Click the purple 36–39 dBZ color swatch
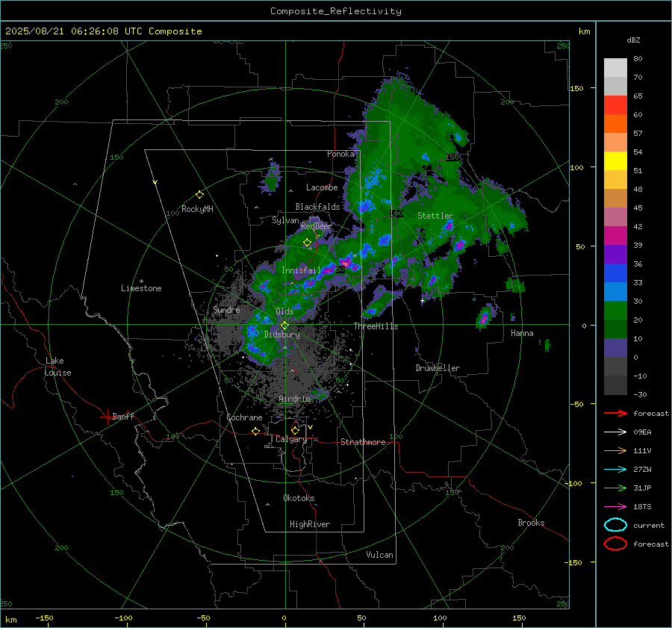The image size is (672, 628). point(615,255)
